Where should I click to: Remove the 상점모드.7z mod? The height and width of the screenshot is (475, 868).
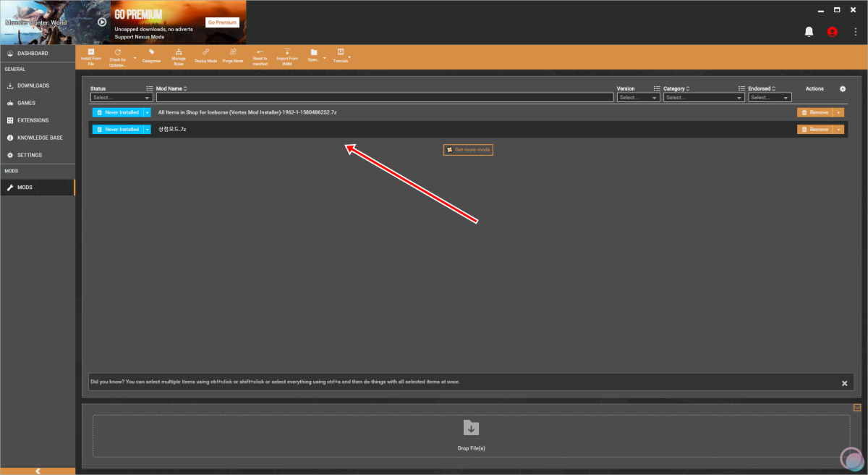pyautogui.click(x=815, y=129)
